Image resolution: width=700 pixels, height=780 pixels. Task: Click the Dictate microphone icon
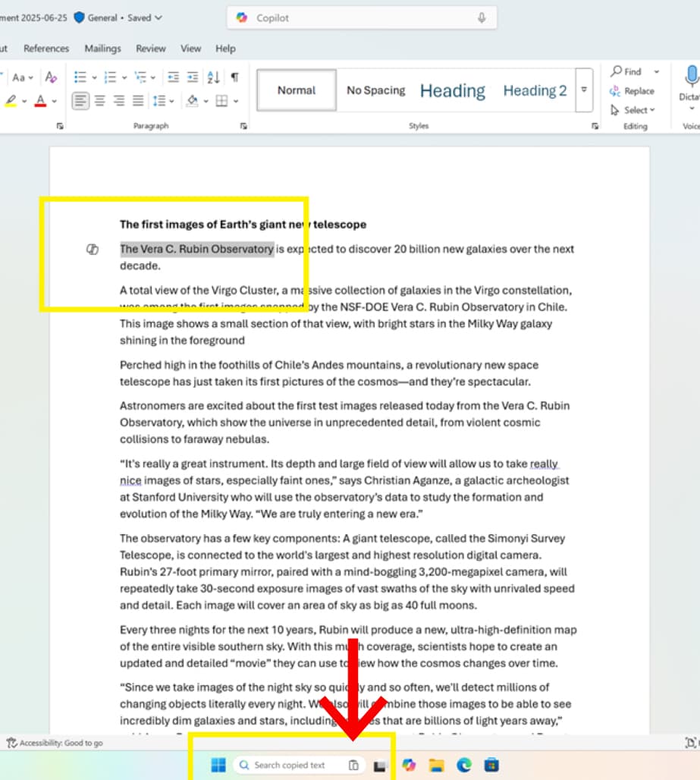(x=691, y=76)
